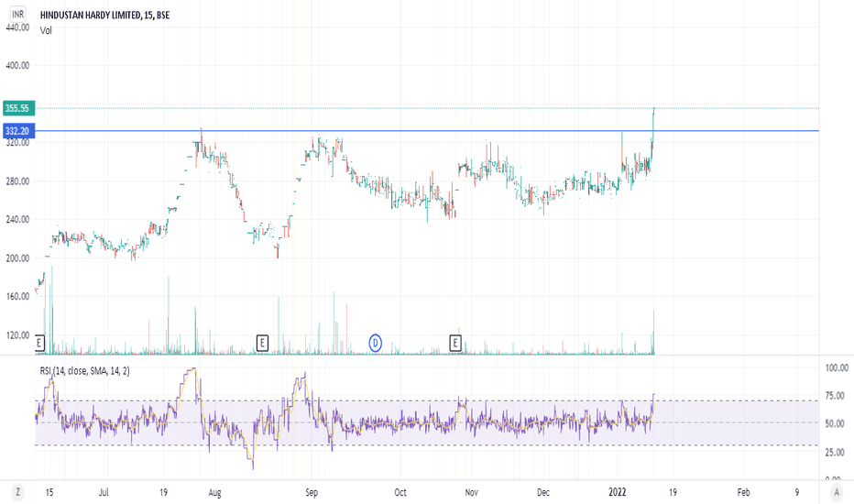Click the 400.00 price axis label
Viewport: 854px width, 504px height.
tap(17, 65)
